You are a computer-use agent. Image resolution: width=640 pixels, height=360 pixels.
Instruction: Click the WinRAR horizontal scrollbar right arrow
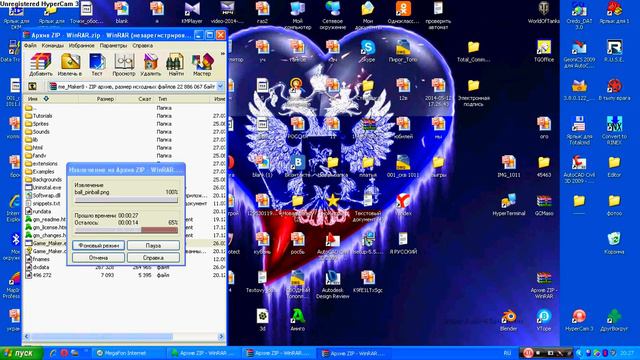(221, 336)
